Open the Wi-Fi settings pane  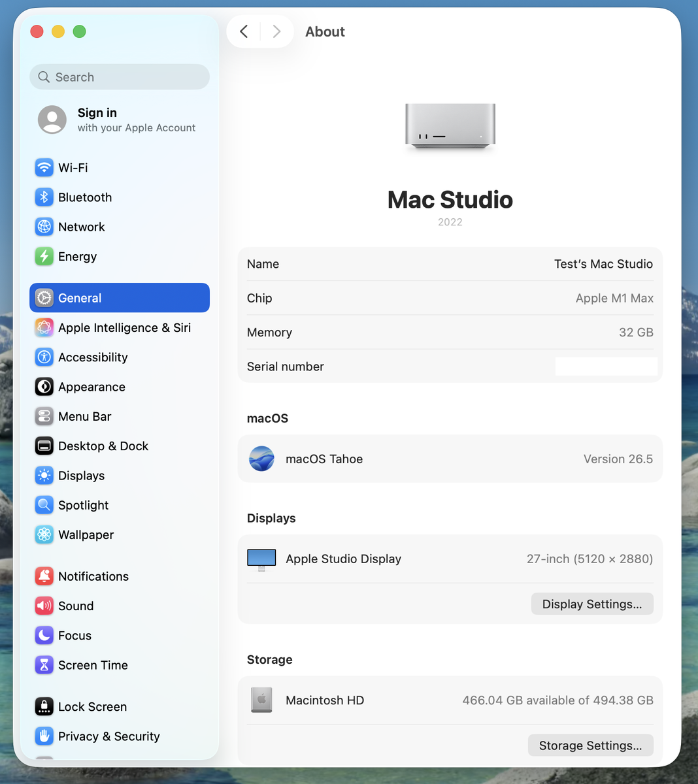click(120, 168)
